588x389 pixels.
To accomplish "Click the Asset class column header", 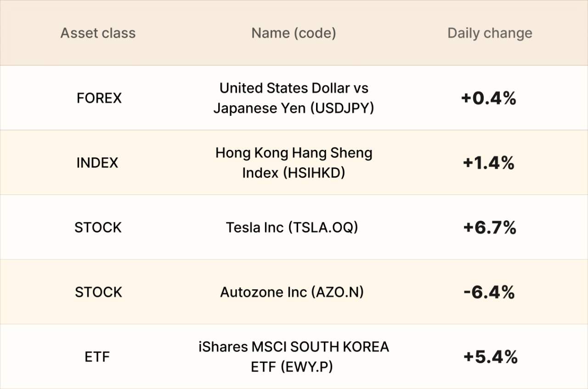I will [98, 33].
